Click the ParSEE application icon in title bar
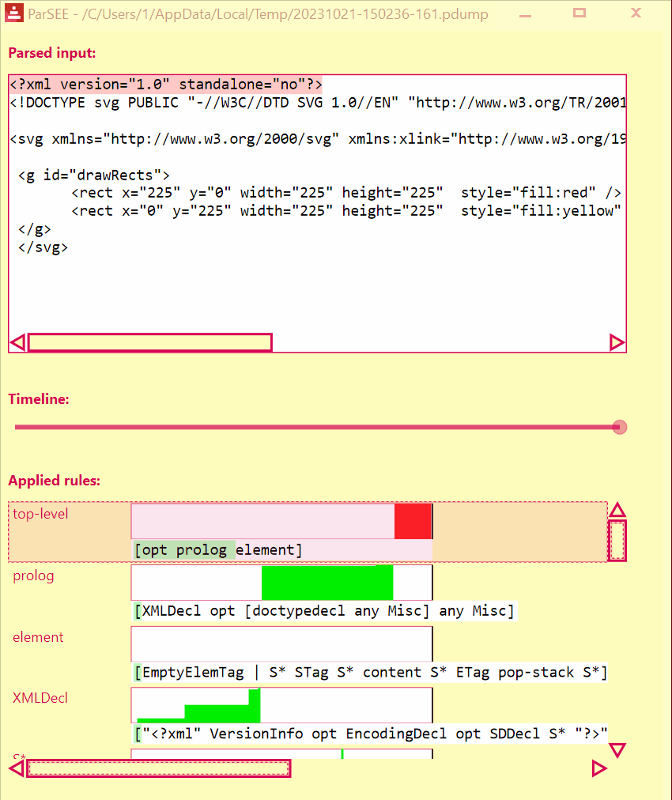Image resolution: width=672 pixels, height=800 pixels. click(13, 13)
